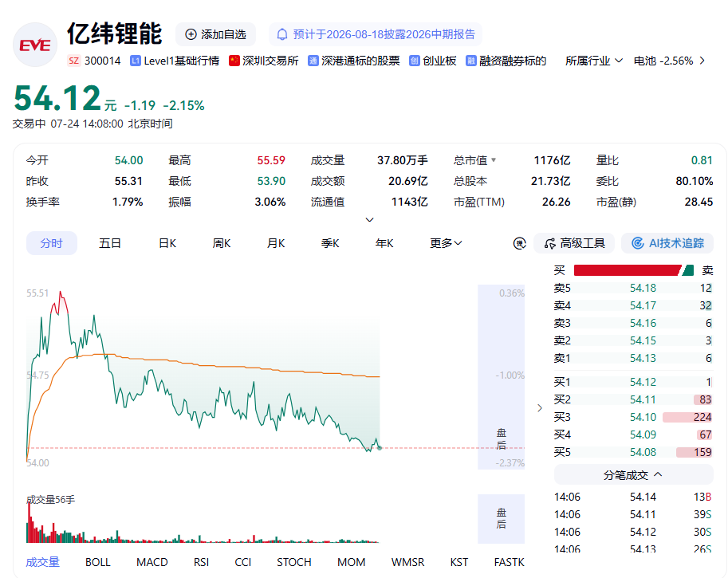This screenshot has height=578, width=728.
Task: Click the AI技术追踪 swirl icon
Action: (638, 243)
